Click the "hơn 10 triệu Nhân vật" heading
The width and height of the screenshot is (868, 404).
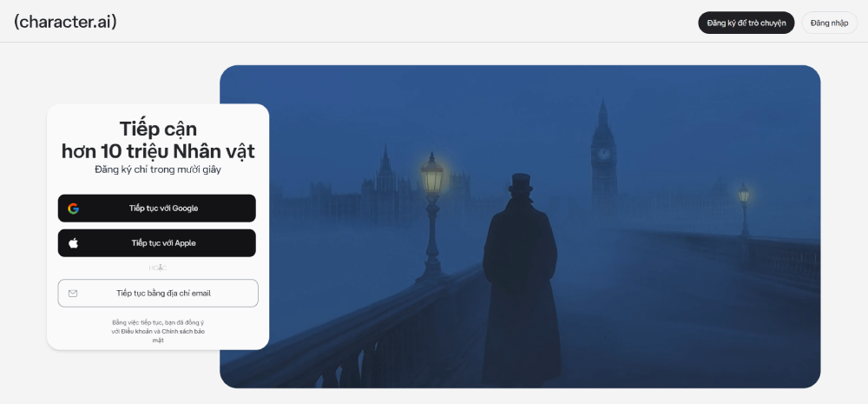[x=158, y=150]
